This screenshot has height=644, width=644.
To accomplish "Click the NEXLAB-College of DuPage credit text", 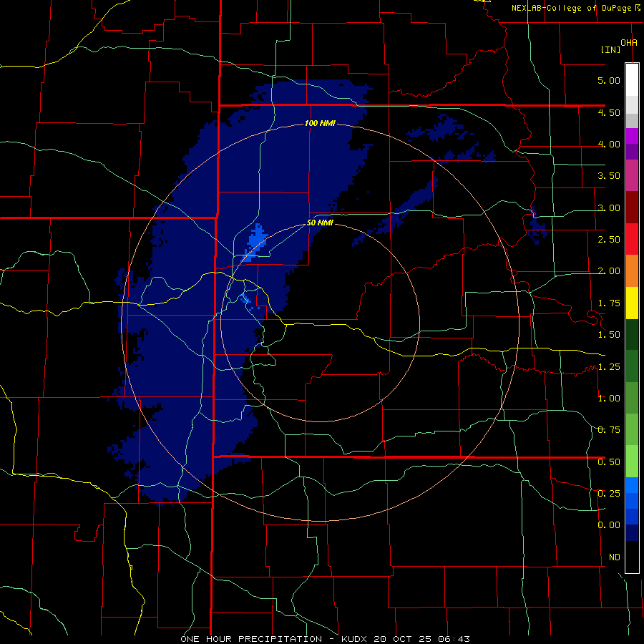I will pos(575,8).
